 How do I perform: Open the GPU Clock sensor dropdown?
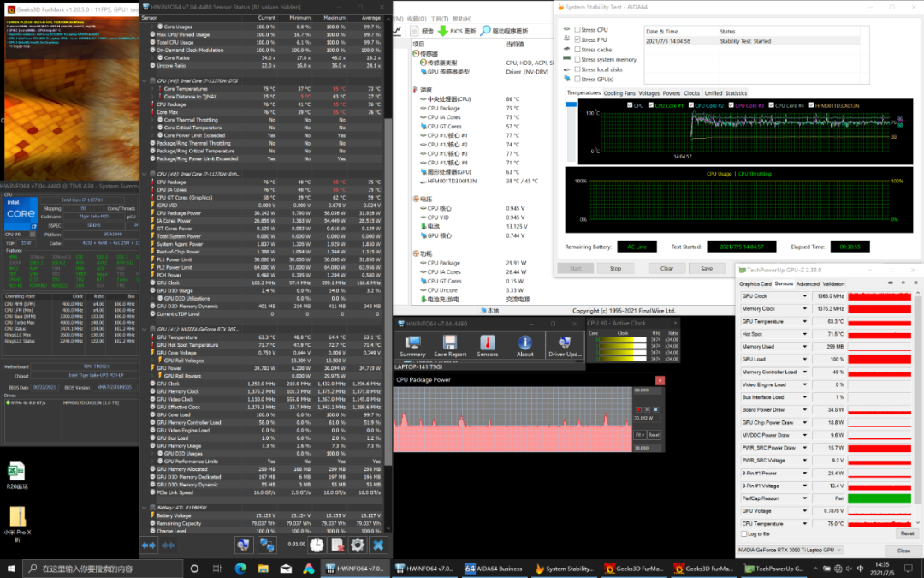tap(804, 296)
